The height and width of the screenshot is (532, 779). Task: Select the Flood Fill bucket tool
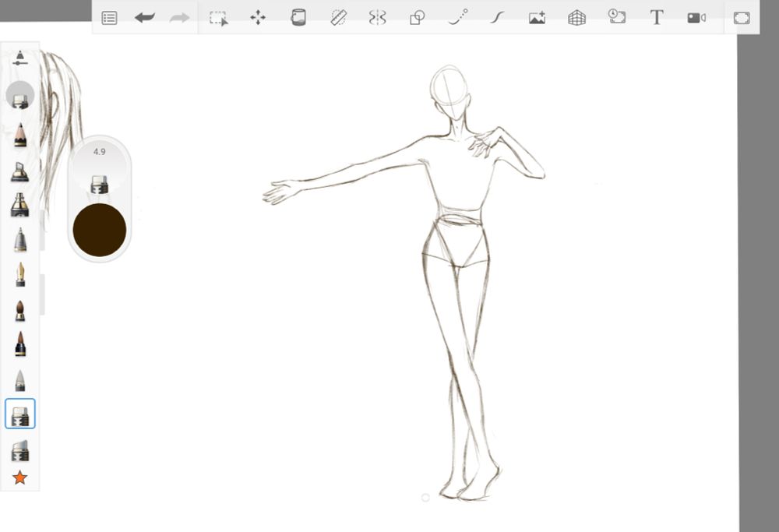pos(298,17)
